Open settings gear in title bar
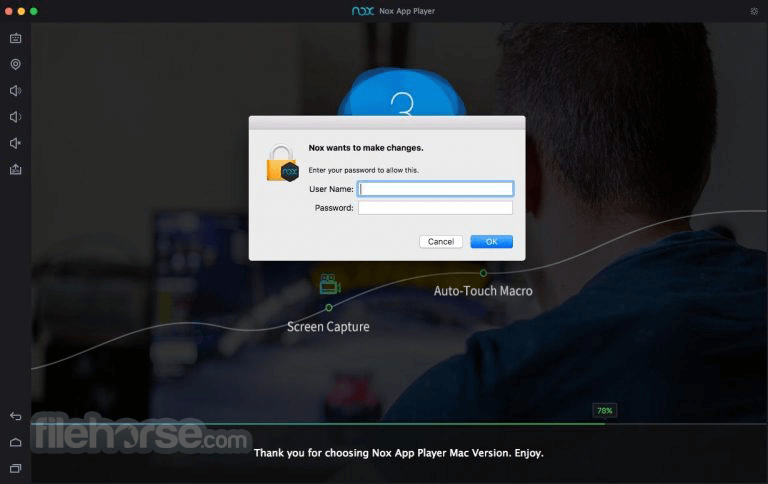 pyautogui.click(x=754, y=11)
